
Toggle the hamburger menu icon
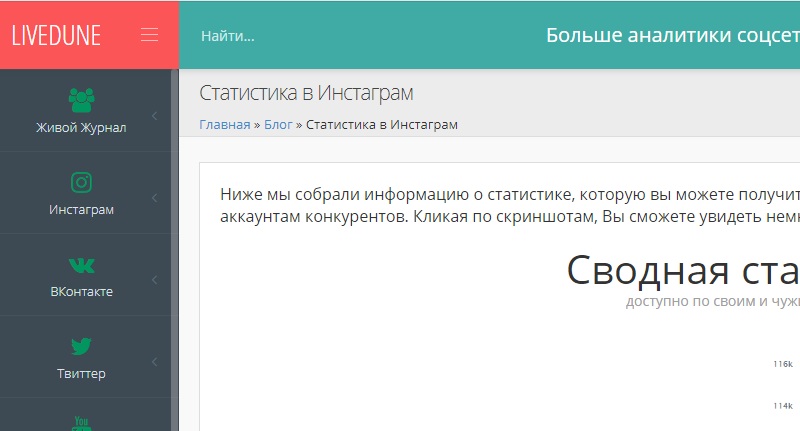click(149, 35)
